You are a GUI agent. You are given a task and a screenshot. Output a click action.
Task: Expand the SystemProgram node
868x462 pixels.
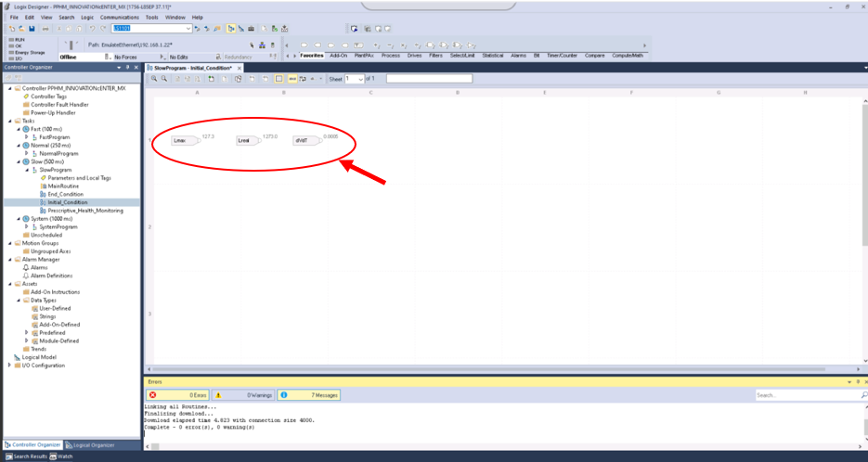(x=27, y=227)
